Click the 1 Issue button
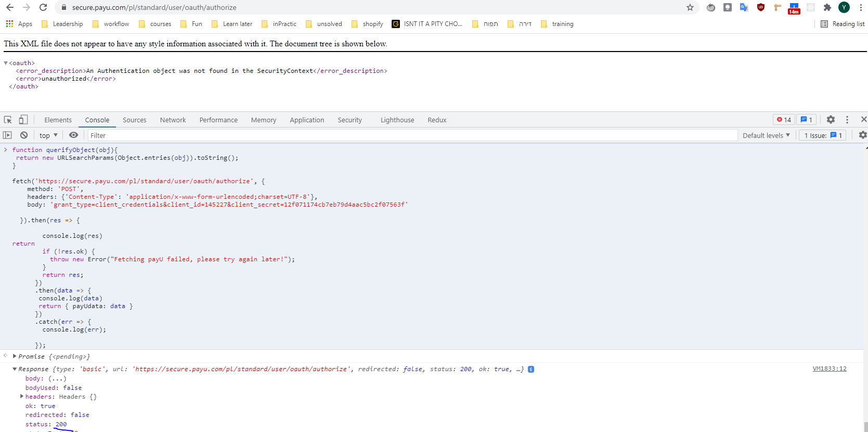The width and height of the screenshot is (868, 432). tap(823, 135)
